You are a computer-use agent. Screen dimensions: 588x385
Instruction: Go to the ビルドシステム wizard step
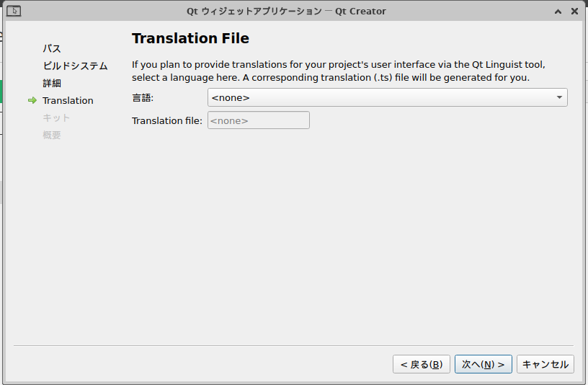tap(75, 66)
